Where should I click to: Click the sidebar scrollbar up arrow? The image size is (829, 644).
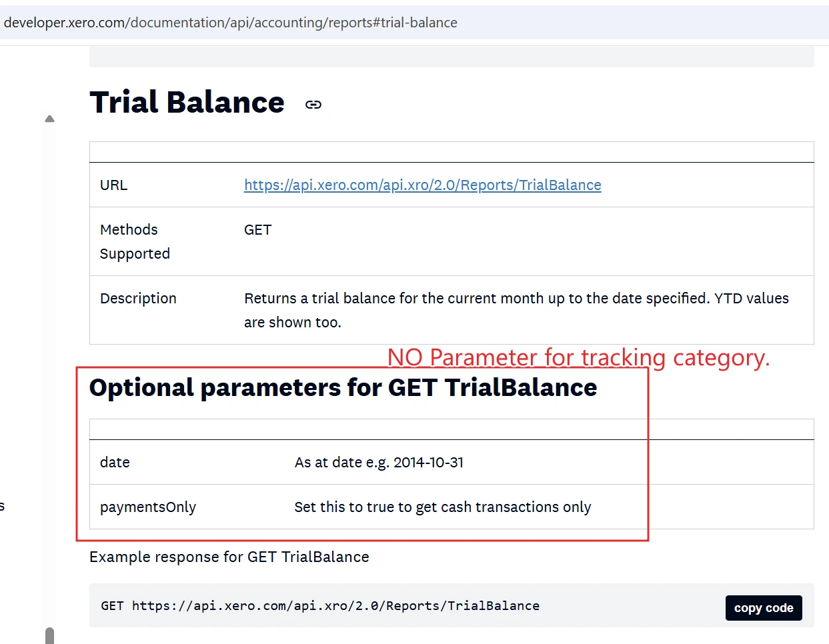(x=49, y=119)
